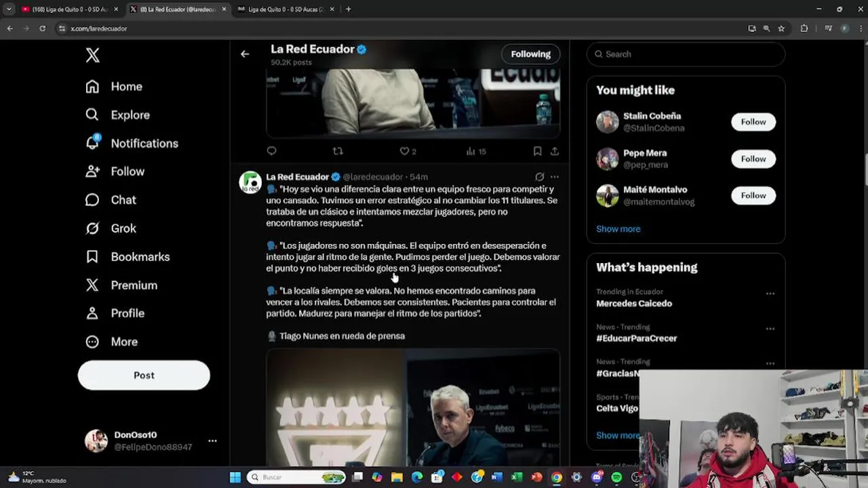Image resolution: width=868 pixels, height=488 pixels.
Task: Click the Grok explain icon on the 54m post
Action: (539, 177)
